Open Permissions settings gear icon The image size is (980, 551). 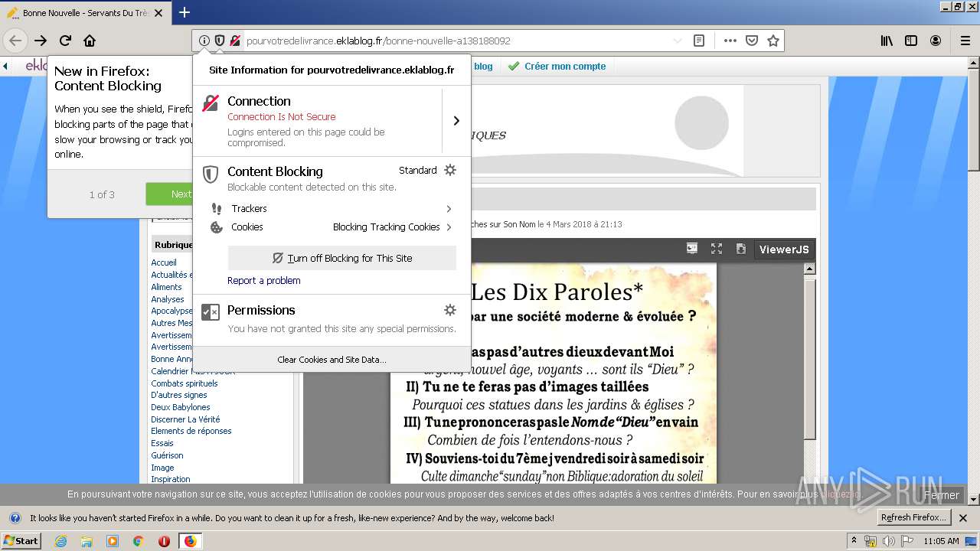click(x=450, y=310)
